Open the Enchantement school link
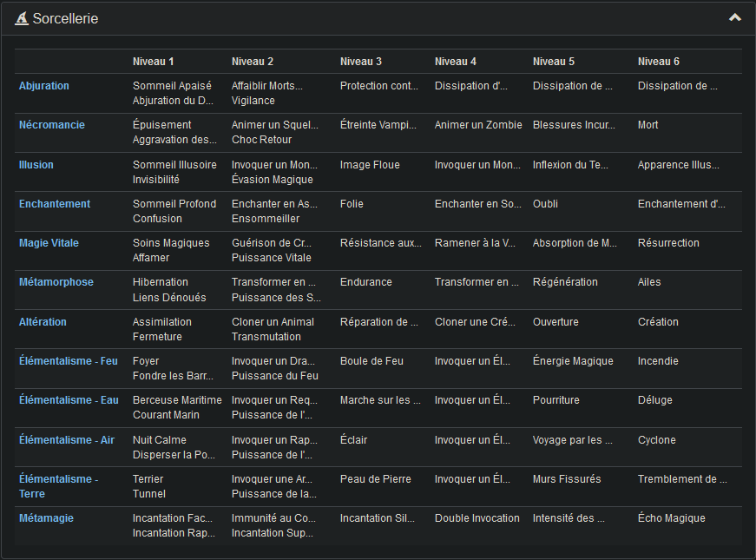This screenshot has width=756, height=560. [55, 204]
